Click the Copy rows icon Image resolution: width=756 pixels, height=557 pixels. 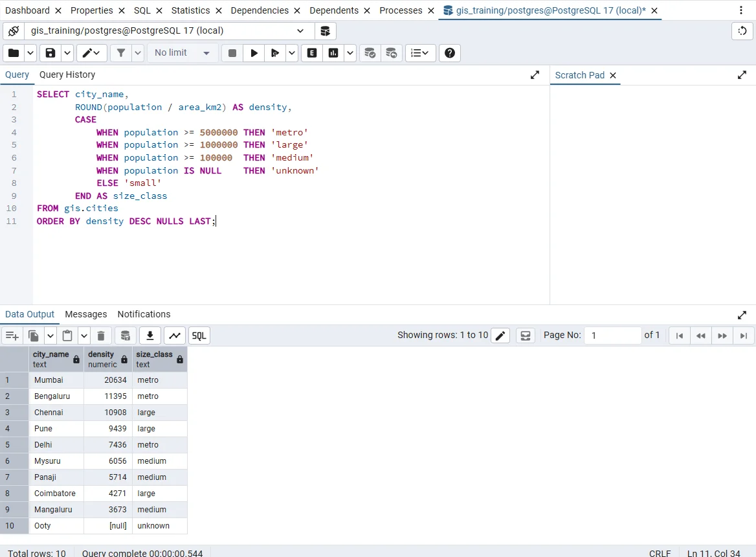coord(34,335)
